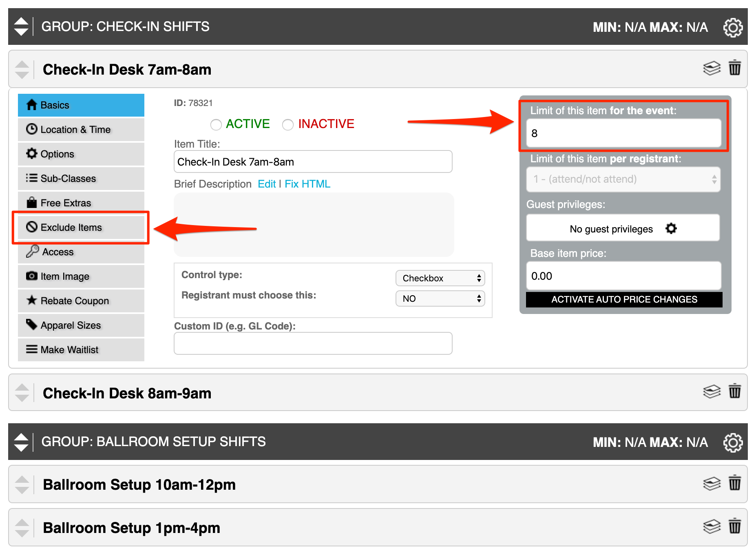Screen dimensions: 756x557
Task: Duplicate Check-In Desk 8am-9am item with layers icon
Action: [x=712, y=392]
